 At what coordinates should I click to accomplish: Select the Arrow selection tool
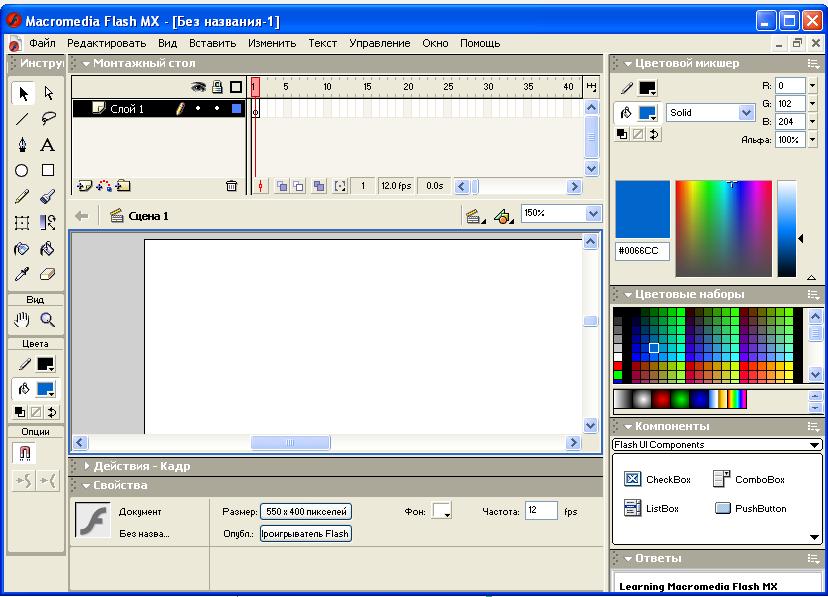[22, 93]
